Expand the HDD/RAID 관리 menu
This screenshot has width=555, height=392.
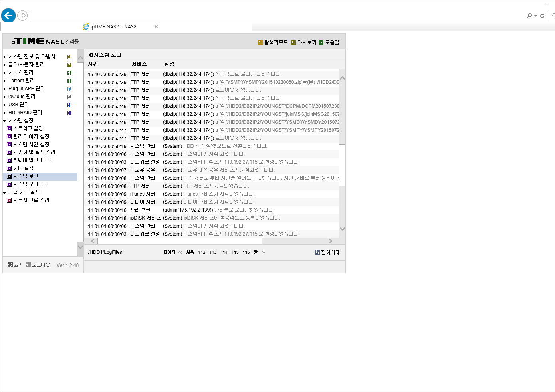pos(5,113)
